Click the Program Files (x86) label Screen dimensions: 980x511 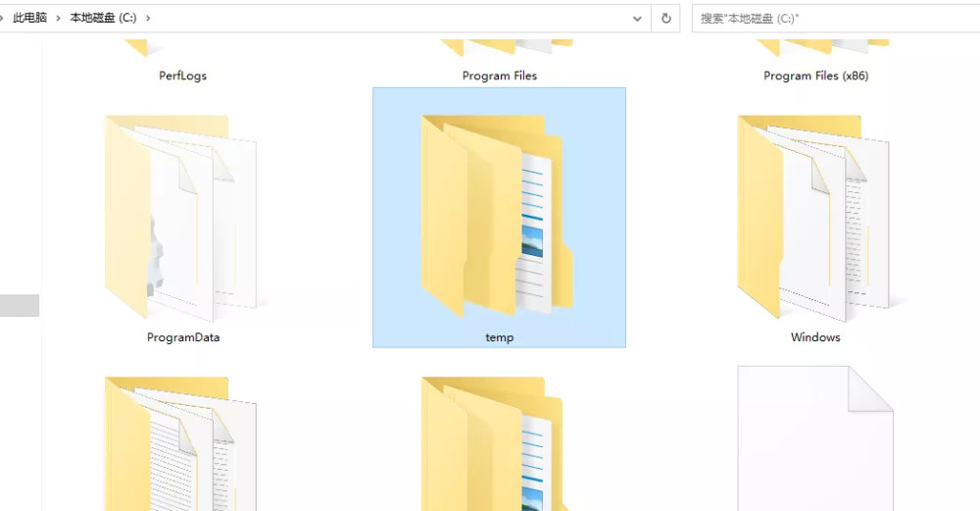coord(815,76)
